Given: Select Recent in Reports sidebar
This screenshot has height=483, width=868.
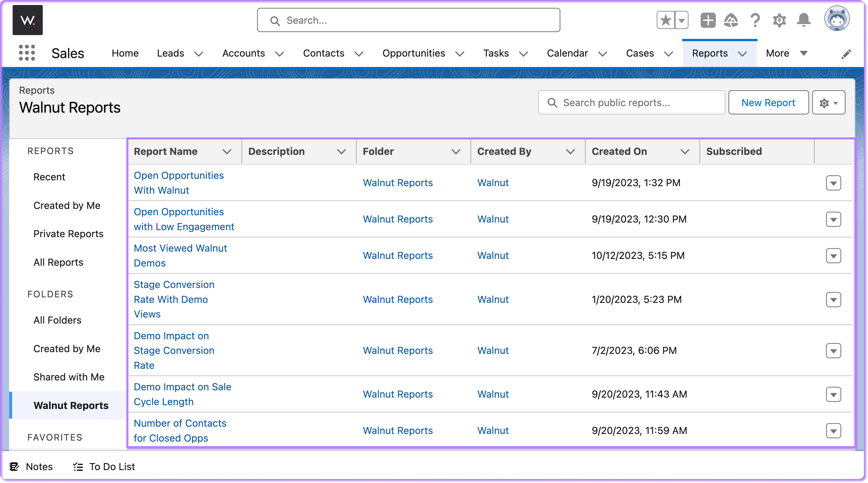Looking at the screenshot, I should [49, 177].
